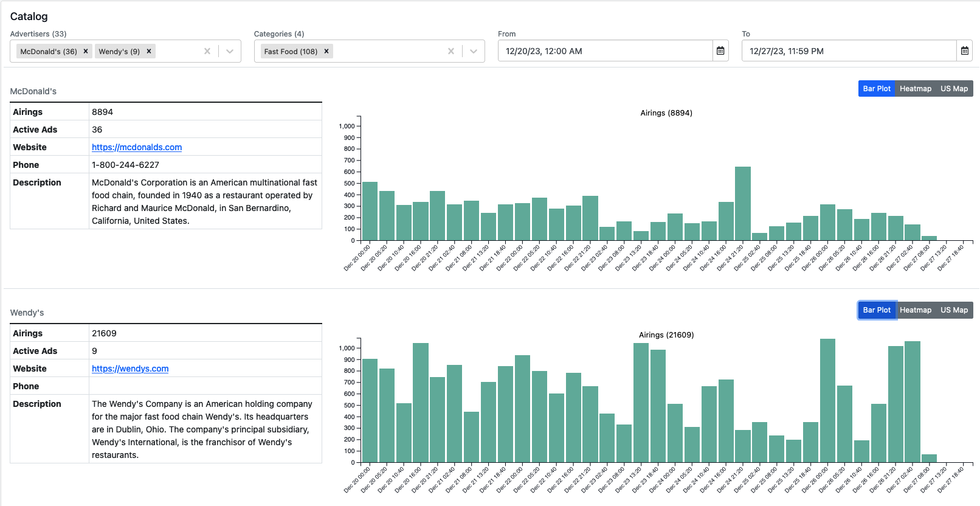
Task: Click the McDonald's (36) advertiser tag label
Action: click(49, 52)
